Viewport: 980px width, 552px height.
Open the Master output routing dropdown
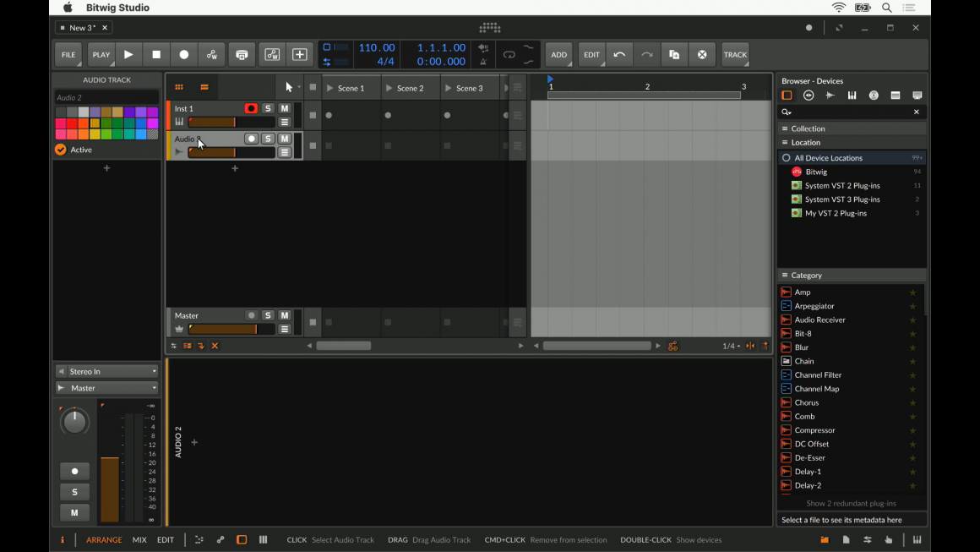pyautogui.click(x=106, y=388)
